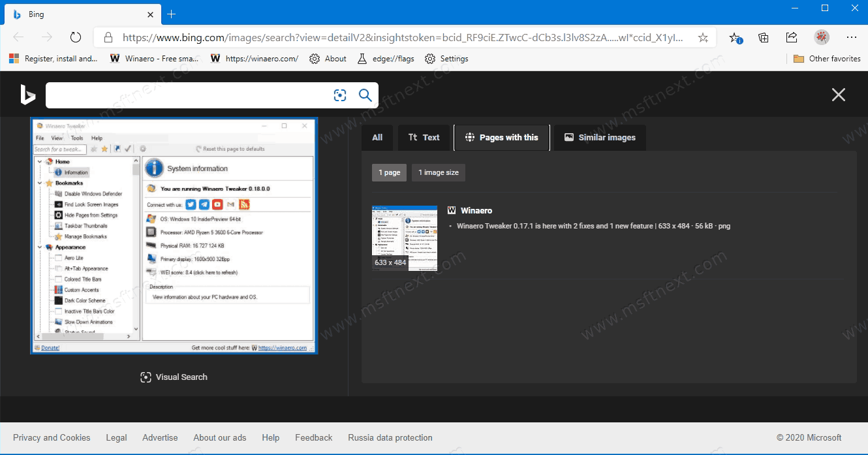Open Edge Settings and more menu
Viewport: 868px width, 455px height.
point(852,38)
